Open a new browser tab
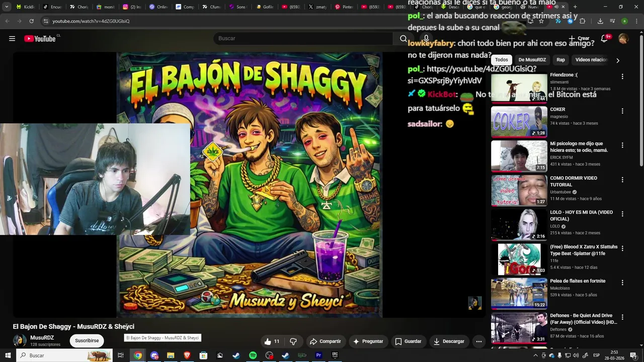Image resolution: width=644 pixels, height=362 pixels. (575, 7)
